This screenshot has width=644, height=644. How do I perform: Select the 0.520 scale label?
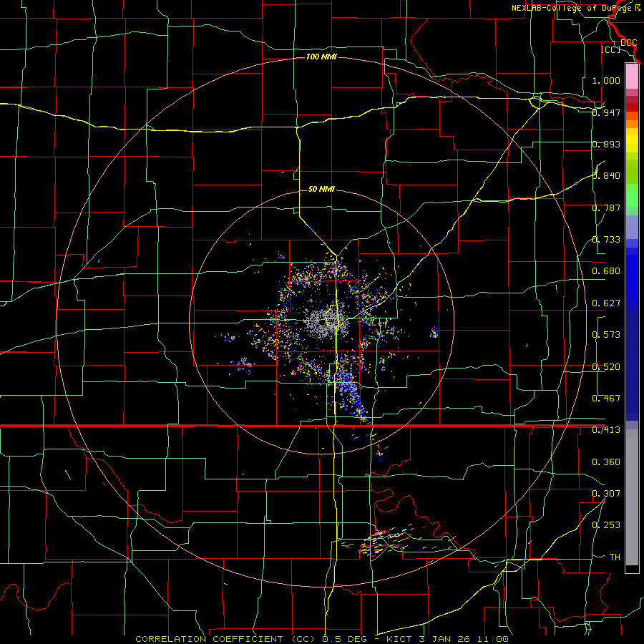[x=606, y=367]
